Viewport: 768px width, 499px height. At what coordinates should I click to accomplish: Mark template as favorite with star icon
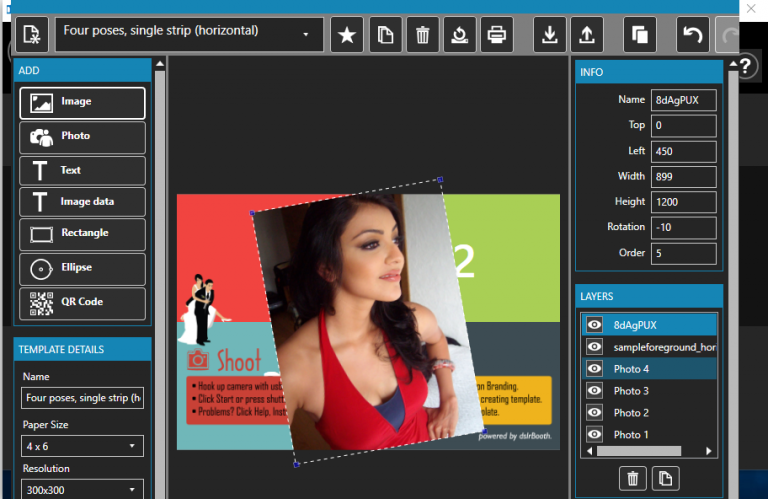click(x=347, y=34)
